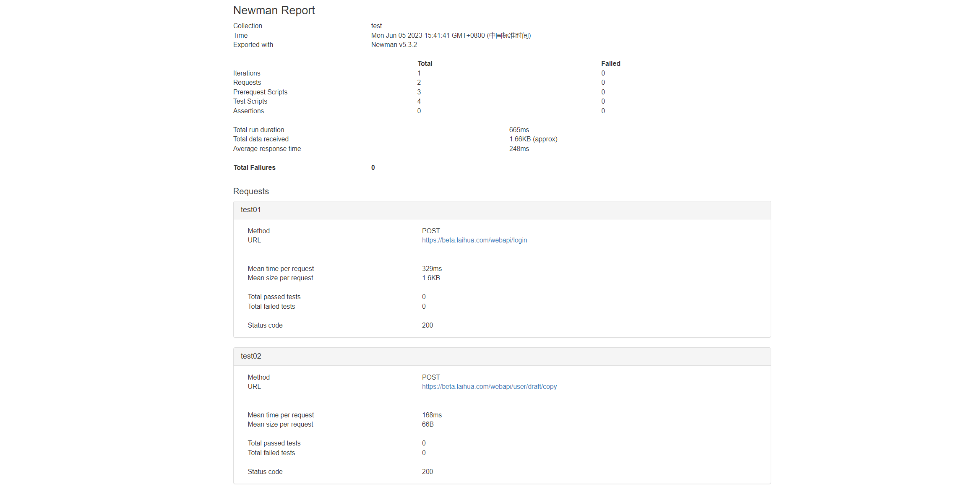Click the 665ms total run duration value
This screenshot has width=980, height=500.
[519, 130]
